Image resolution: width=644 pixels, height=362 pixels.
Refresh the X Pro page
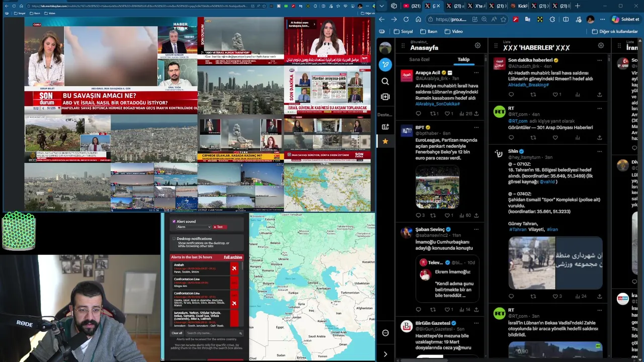click(x=406, y=19)
